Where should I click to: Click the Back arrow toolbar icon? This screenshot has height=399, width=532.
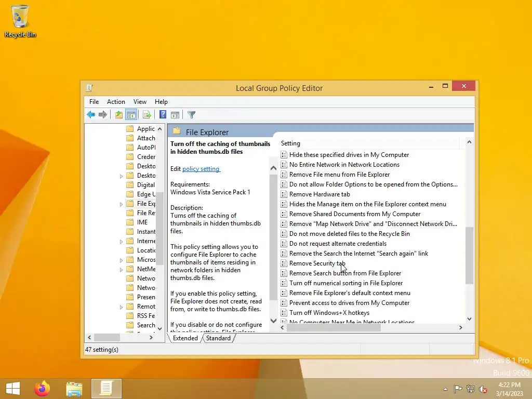click(91, 115)
